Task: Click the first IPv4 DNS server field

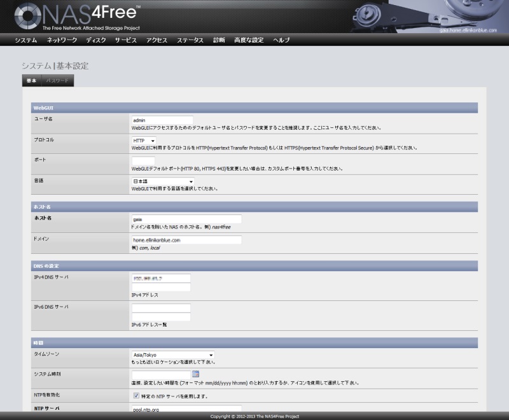Action: [x=161, y=278]
